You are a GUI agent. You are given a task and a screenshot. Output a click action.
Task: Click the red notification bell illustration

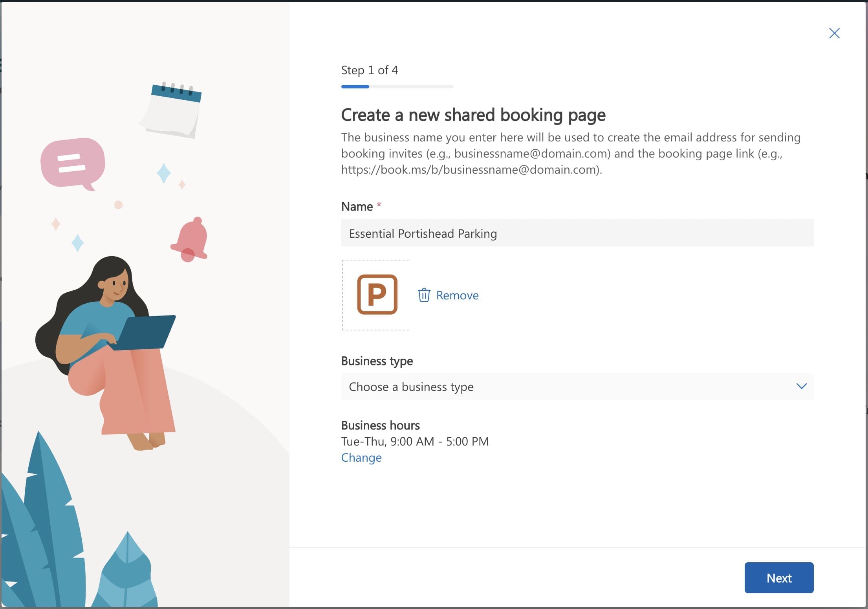coord(190,240)
